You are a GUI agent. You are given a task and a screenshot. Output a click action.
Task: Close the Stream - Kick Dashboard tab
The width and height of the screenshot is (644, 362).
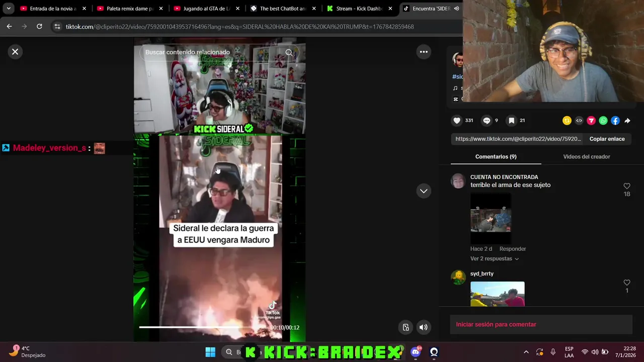[x=390, y=9]
